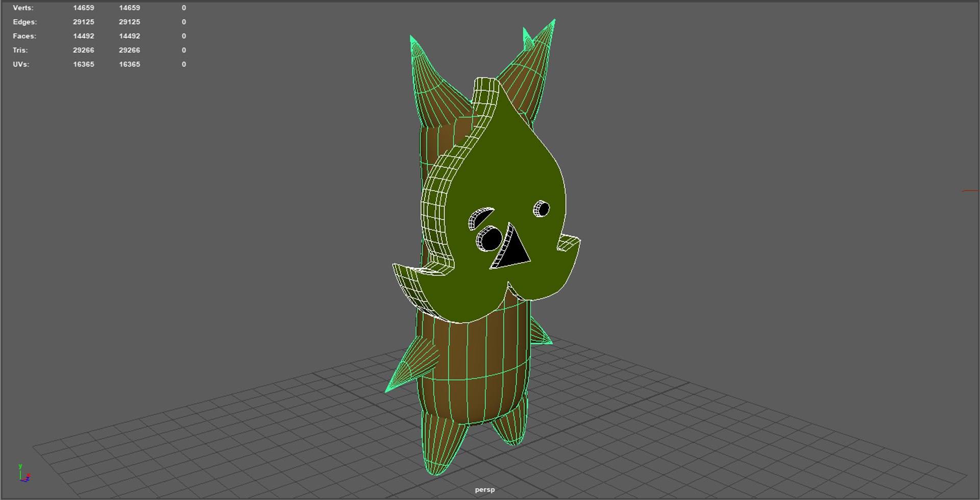Click the Faces label in the poly count display

tap(24, 36)
